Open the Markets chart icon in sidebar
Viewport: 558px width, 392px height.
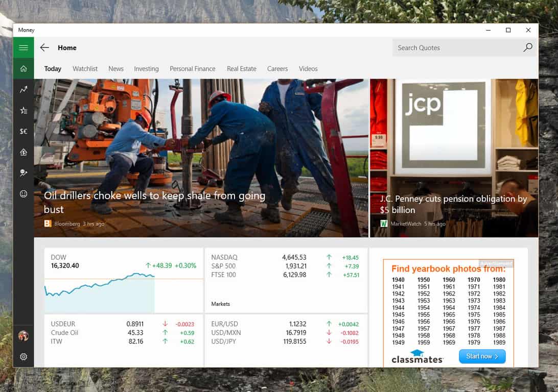coord(24,89)
